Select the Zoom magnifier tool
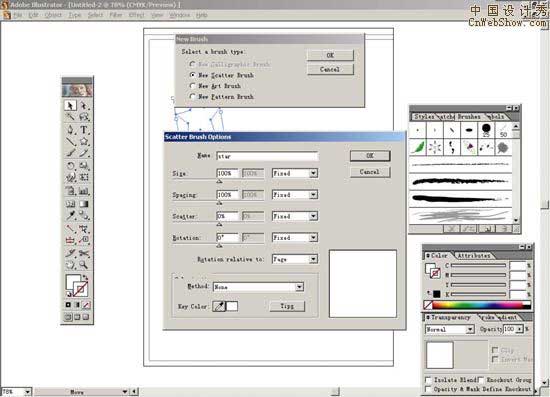Image resolution: width=550 pixels, height=397 pixels. pyautogui.click(x=84, y=265)
